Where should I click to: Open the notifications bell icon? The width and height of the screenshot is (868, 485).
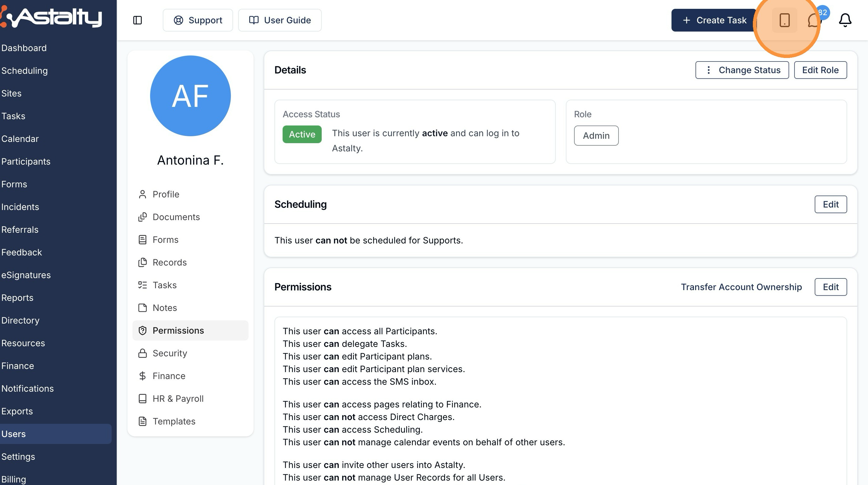pos(845,20)
